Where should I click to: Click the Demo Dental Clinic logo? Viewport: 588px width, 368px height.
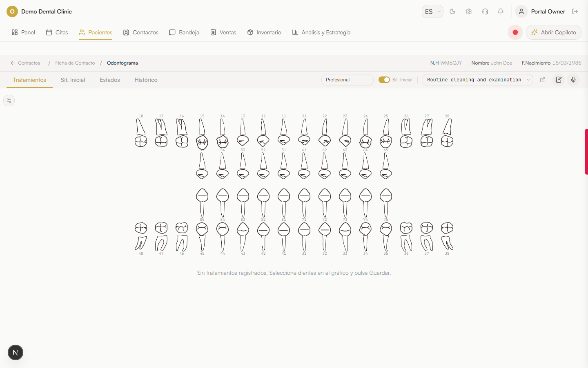12,11
